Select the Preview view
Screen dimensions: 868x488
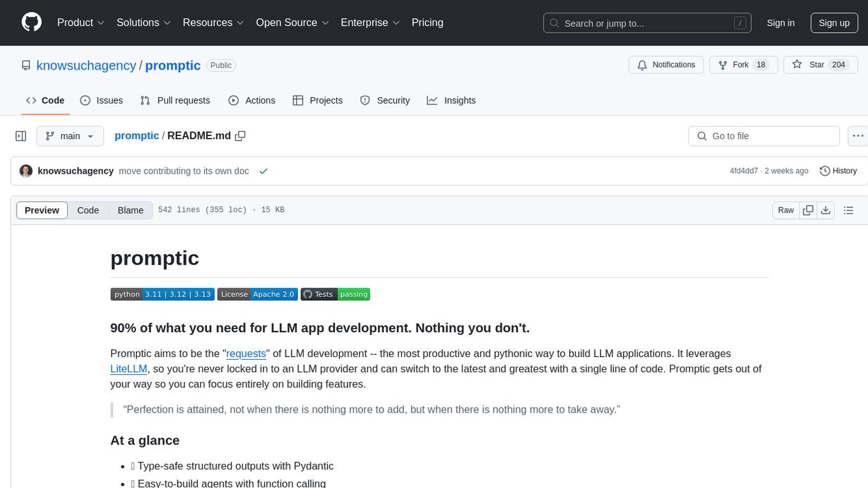tap(42, 210)
